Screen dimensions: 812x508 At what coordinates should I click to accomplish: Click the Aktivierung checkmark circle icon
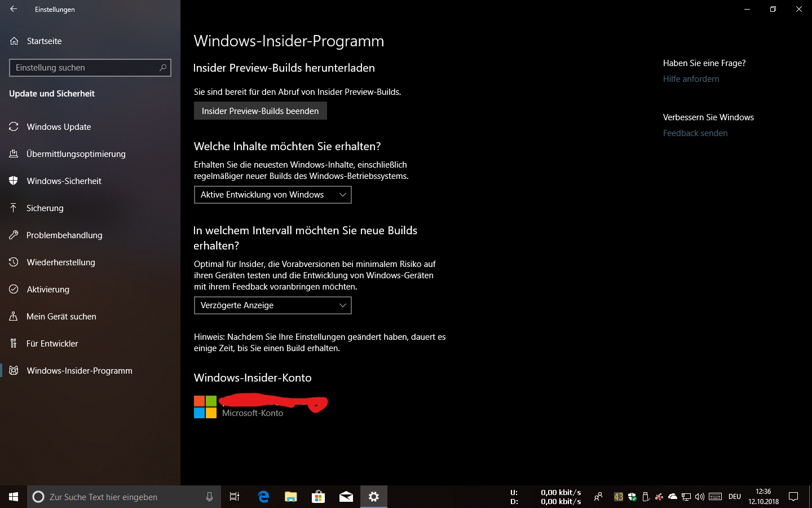tap(14, 289)
